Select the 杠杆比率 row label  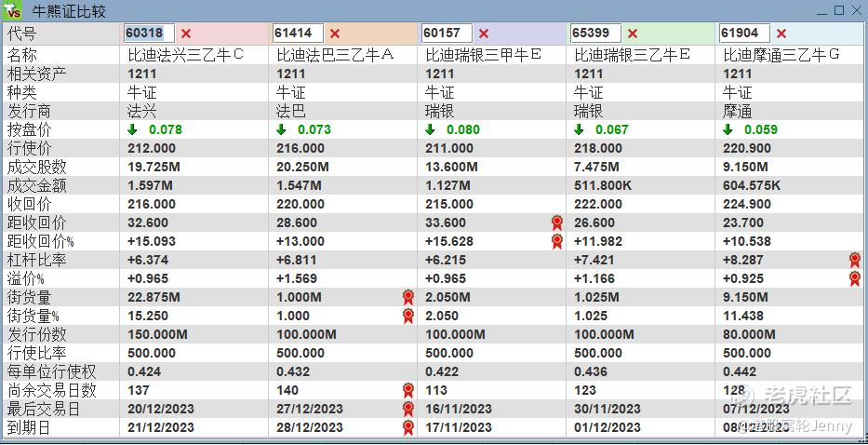point(36,260)
